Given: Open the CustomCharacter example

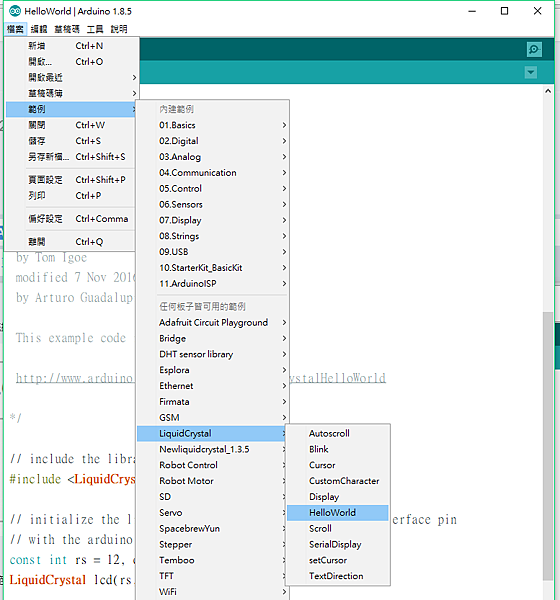Looking at the screenshot, I should tap(338, 481).
